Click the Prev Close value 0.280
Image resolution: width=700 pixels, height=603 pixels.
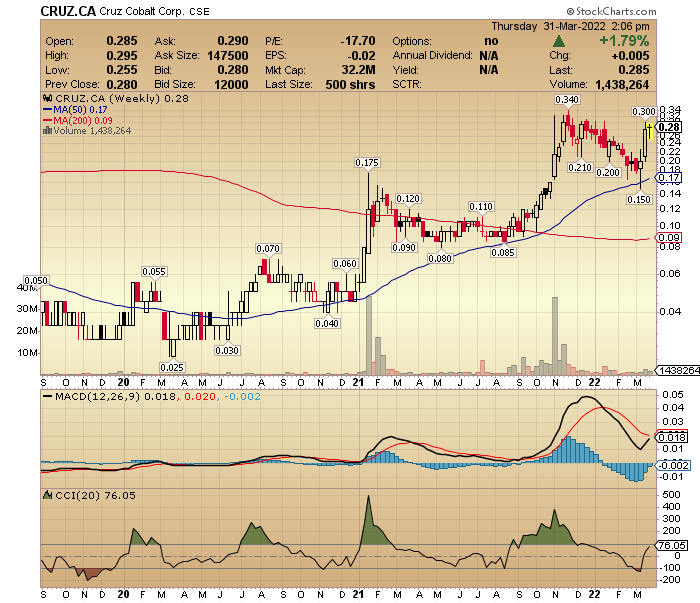(x=122, y=84)
